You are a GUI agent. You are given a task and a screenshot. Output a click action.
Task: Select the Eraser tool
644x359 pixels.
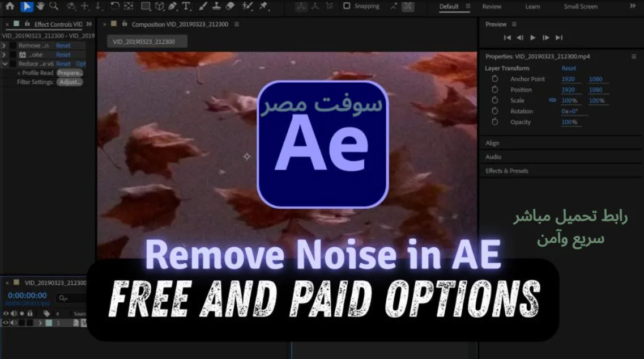tap(231, 6)
